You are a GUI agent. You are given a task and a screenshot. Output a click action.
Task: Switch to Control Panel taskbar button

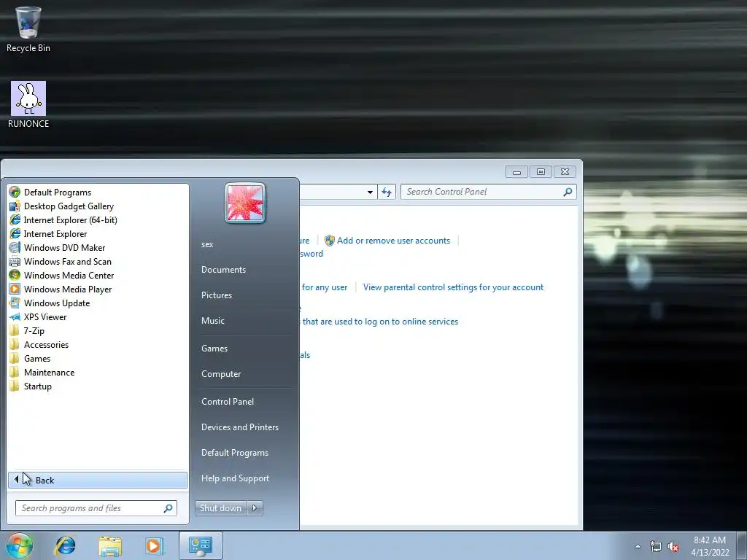[200, 545]
